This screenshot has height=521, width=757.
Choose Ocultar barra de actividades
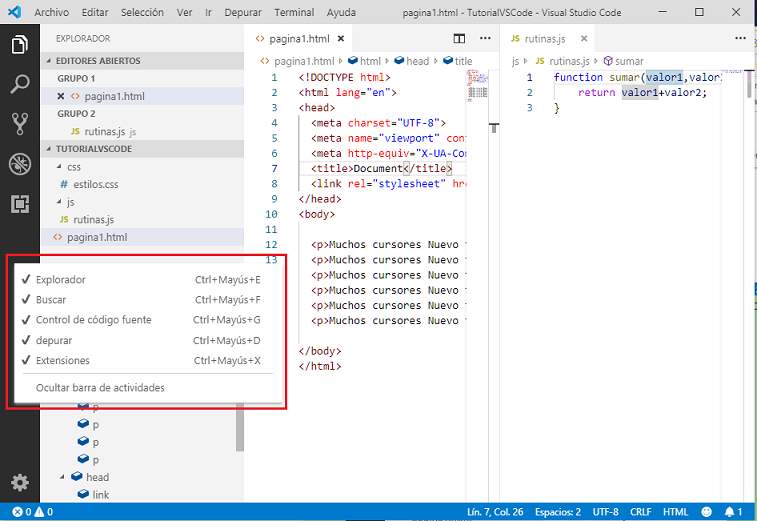(x=148, y=388)
